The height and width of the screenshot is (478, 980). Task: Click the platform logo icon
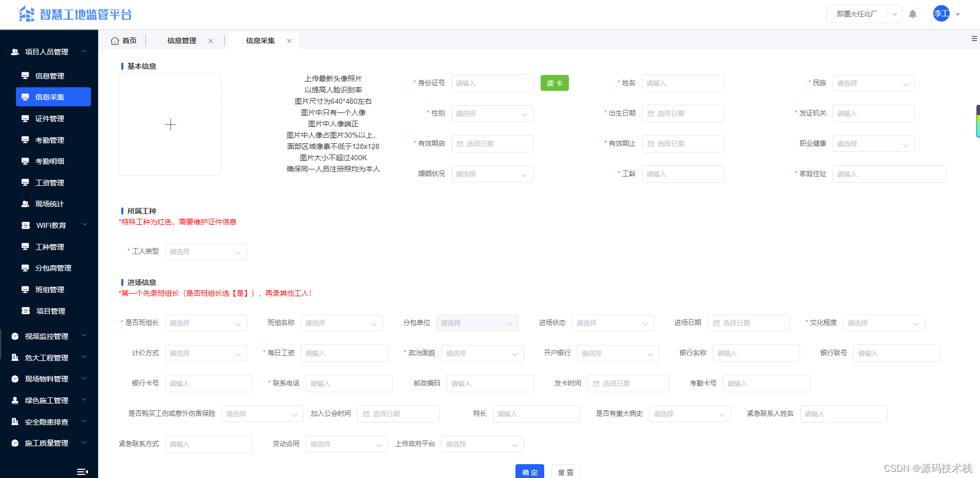pos(27,14)
